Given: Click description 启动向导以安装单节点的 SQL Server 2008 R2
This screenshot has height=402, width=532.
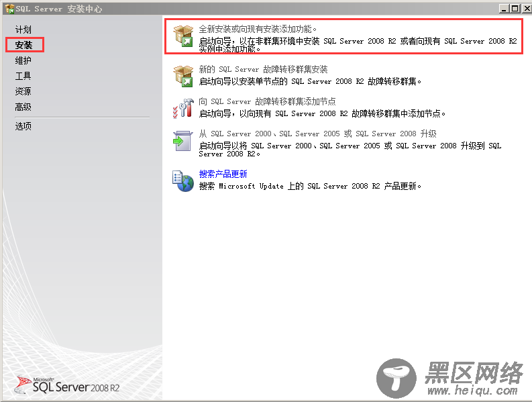Looking at the screenshot, I should point(310,81).
